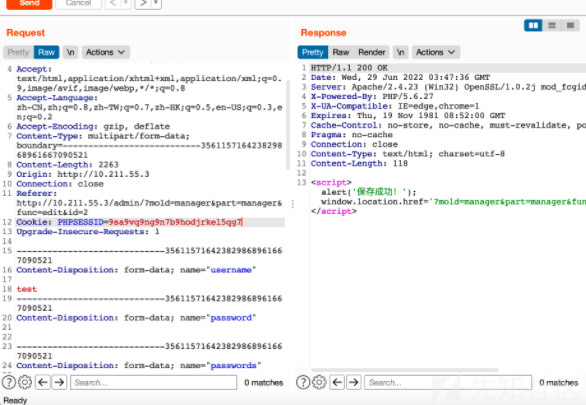Click the Cookie PHPSESSID value

(x=176, y=222)
